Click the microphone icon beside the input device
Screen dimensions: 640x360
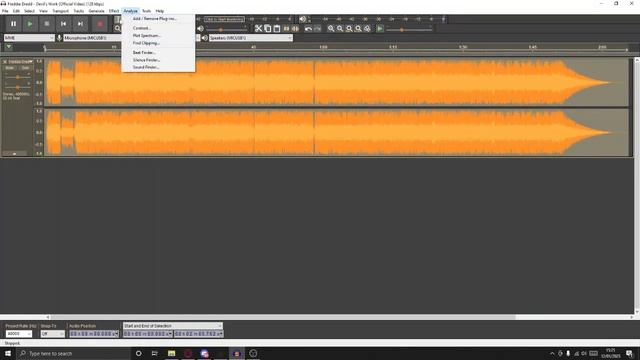pos(59,38)
